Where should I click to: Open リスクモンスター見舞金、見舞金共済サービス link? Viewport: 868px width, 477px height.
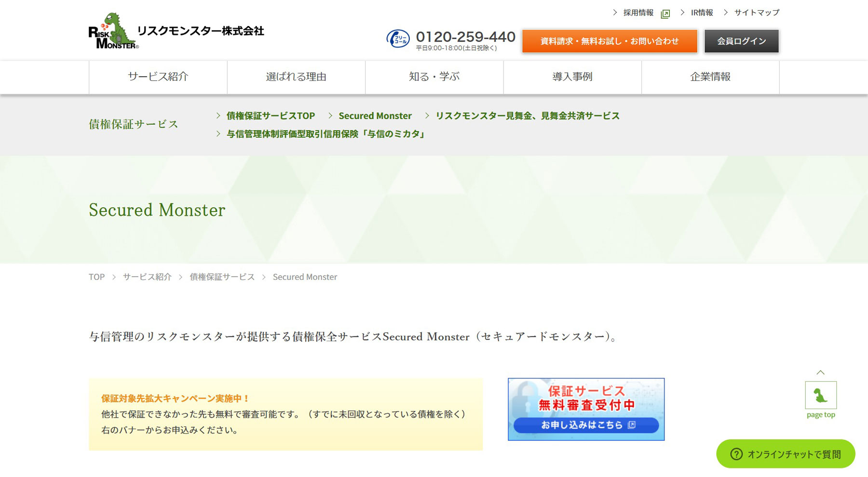point(528,116)
